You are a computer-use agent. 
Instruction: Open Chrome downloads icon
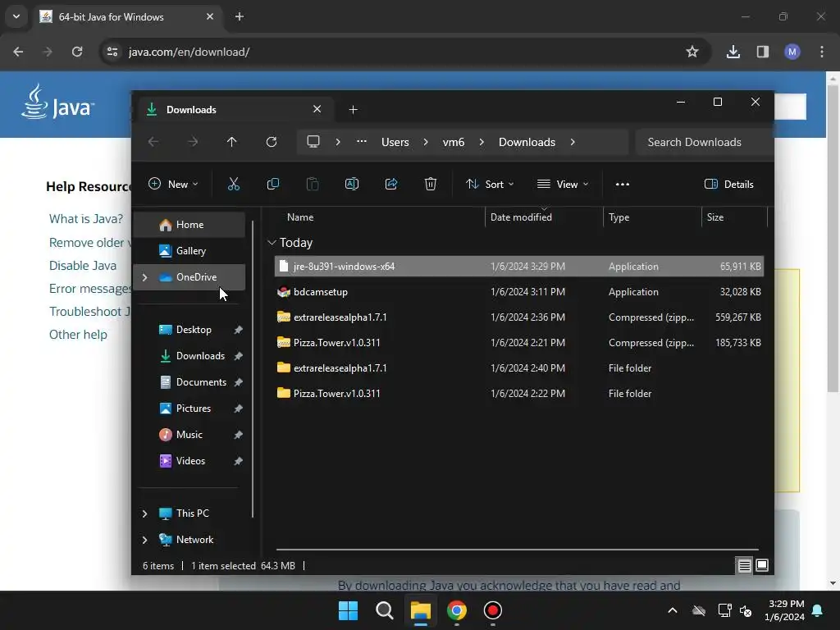(x=733, y=52)
